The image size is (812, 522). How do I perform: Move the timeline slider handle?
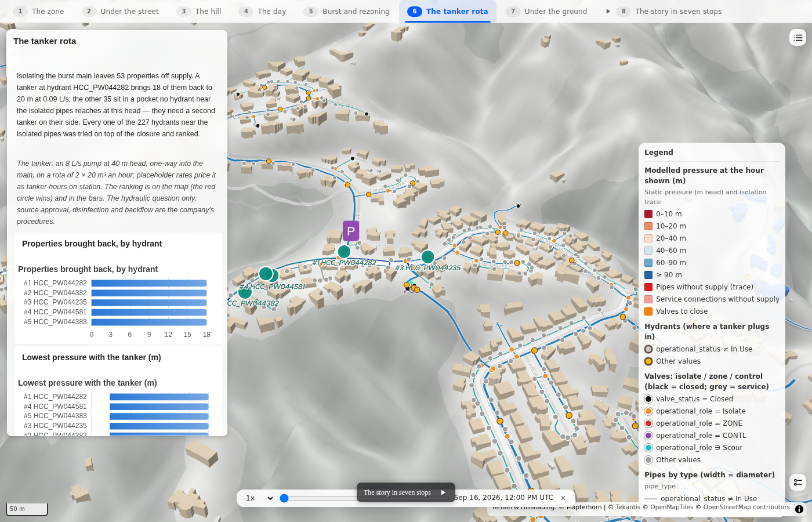pyautogui.click(x=284, y=498)
